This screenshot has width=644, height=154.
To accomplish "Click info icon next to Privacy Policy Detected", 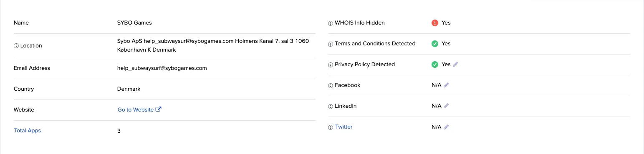I will point(331,65).
